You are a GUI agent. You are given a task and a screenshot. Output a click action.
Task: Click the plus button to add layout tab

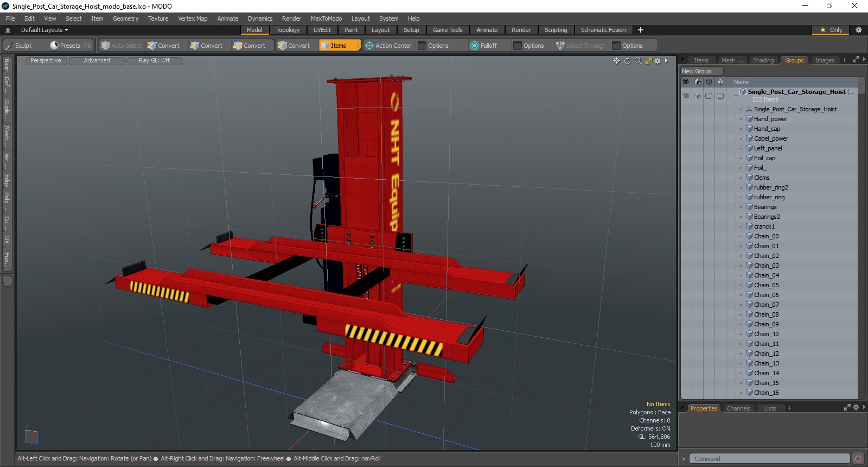point(641,30)
